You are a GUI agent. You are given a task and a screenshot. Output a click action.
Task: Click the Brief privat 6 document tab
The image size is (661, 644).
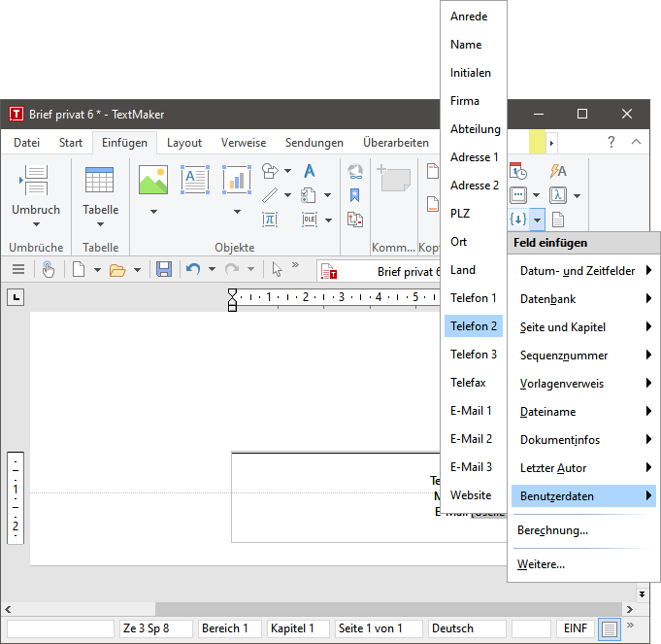(x=380, y=271)
